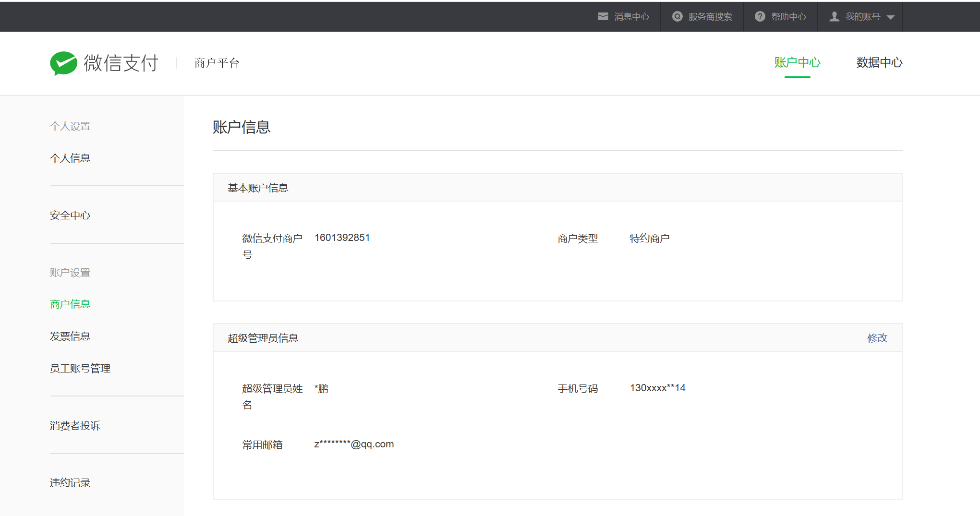The width and height of the screenshot is (980, 516).
Task: Click the 特约商户 merchant type value
Action: pos(649,238)
